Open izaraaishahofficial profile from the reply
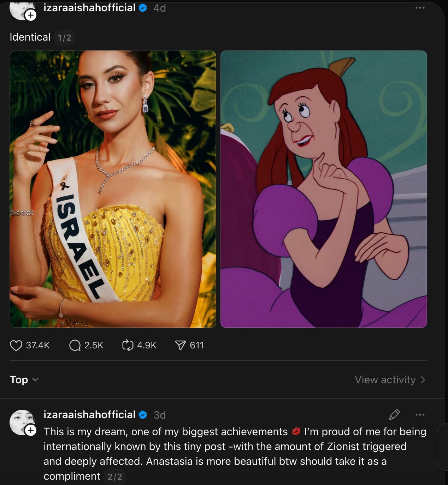Screen dimensions: 448x485 point(89,414)
